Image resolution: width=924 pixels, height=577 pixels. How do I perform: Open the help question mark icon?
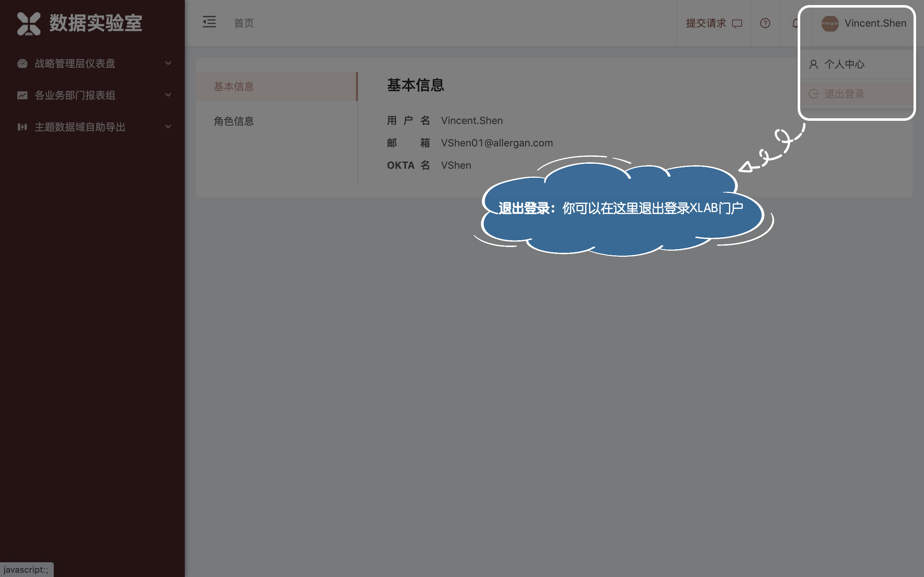[x=765, y=23]
